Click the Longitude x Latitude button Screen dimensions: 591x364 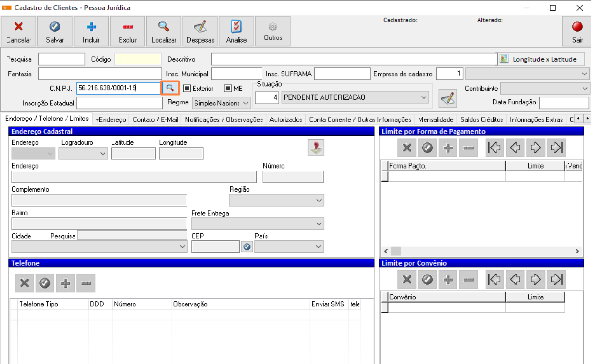pos(541,59)
